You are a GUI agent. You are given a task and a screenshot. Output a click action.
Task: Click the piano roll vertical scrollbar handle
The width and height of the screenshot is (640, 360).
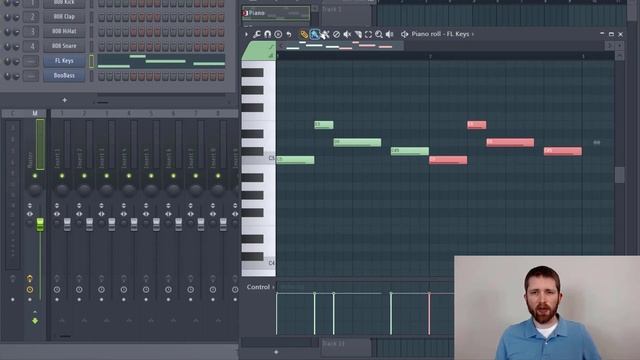619,175
